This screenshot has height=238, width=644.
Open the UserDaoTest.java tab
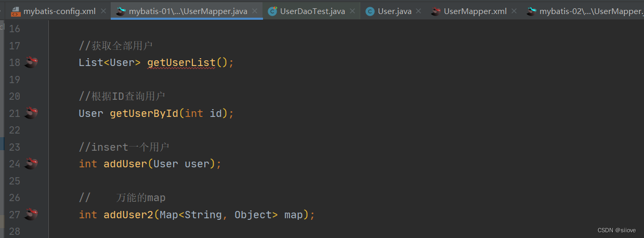(312, 11)
